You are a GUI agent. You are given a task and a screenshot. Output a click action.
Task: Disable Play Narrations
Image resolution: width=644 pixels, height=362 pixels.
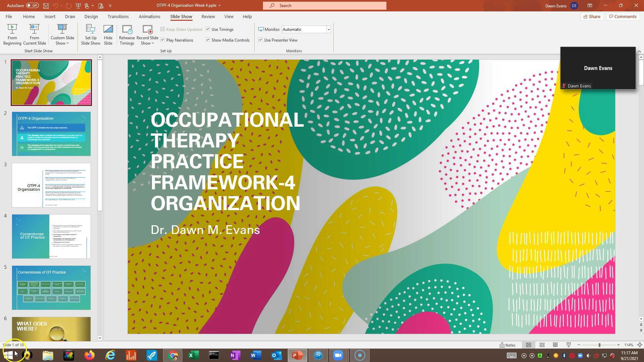tap(163, 40)
